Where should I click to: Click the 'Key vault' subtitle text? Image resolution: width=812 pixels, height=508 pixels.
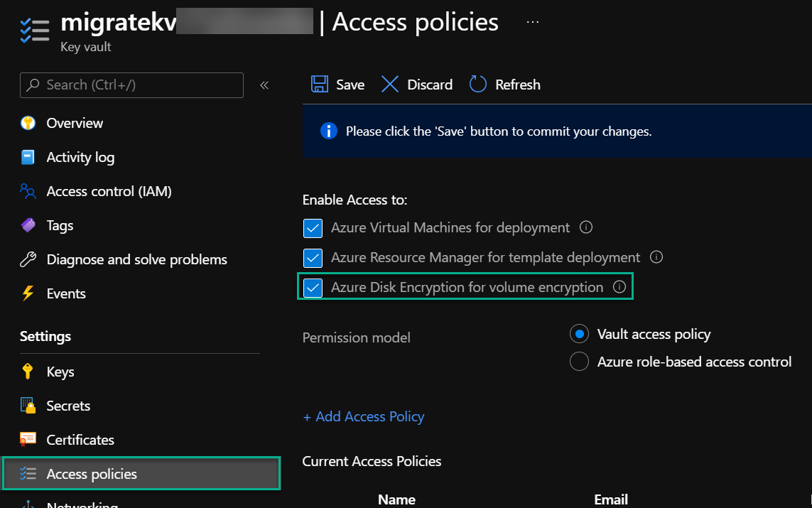[x=86, y=47]
